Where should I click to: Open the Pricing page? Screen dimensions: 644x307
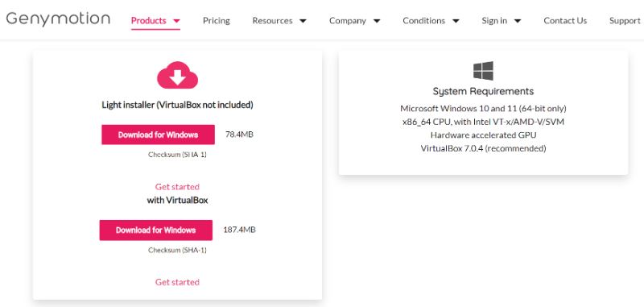[x=216, y=21]
